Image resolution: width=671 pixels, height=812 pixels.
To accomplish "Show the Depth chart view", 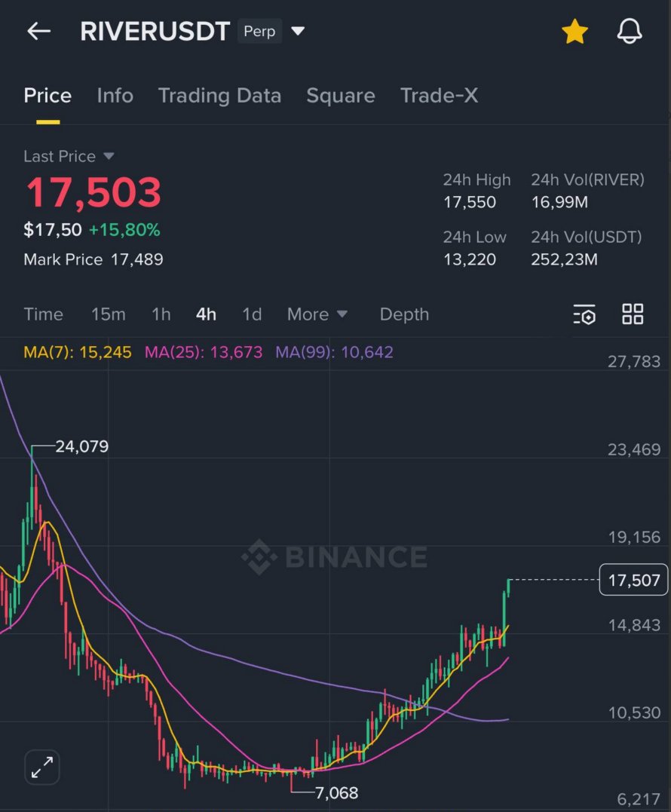I will pyautogui.click(x=404, y=314).
